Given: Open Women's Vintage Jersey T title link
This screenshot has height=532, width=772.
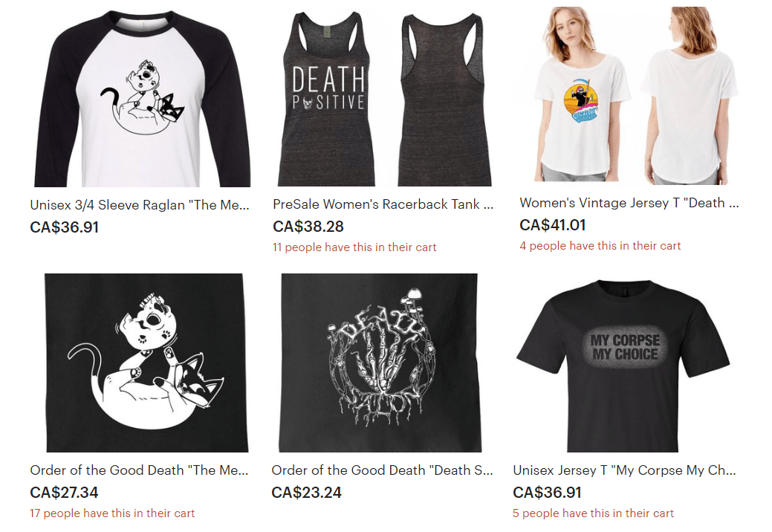Looking at the screenshot, I should pos(629,203).
